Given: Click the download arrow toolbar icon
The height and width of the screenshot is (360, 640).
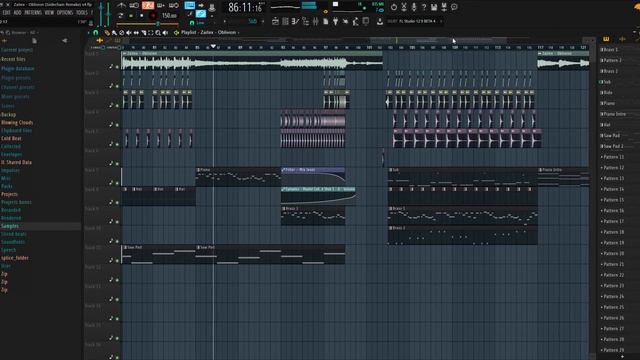Looking at the screenshot, I should point(380,21).
